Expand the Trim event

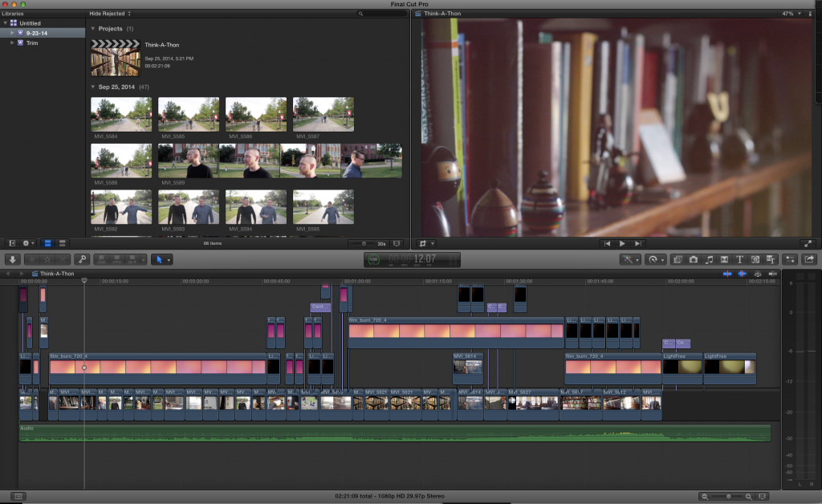(12, 43)
